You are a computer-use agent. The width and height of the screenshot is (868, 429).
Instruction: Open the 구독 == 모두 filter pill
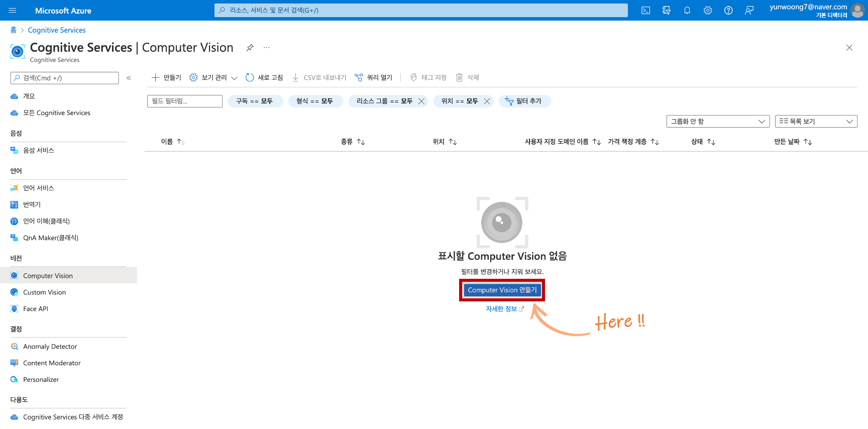coord(255,101)
